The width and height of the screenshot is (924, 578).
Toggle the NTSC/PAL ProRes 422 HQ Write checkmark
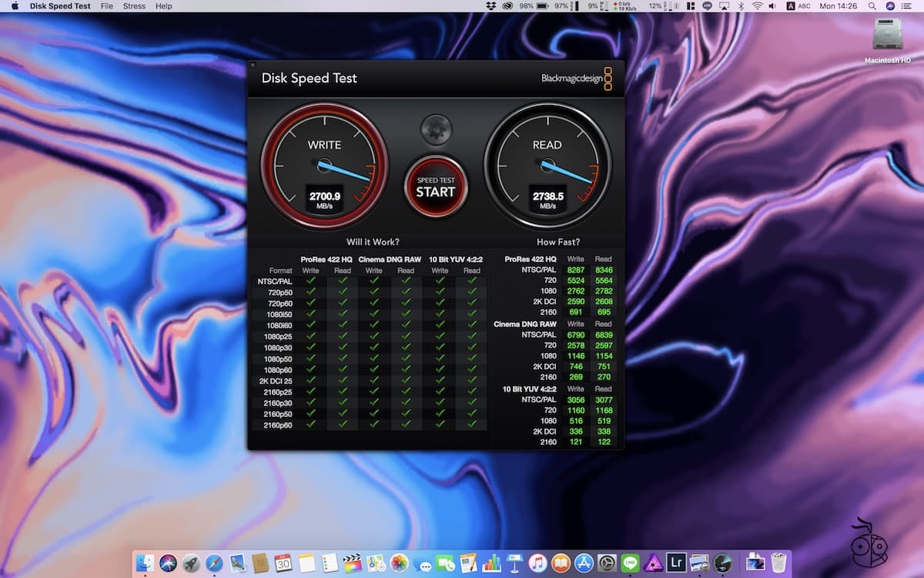click(310, 281)
